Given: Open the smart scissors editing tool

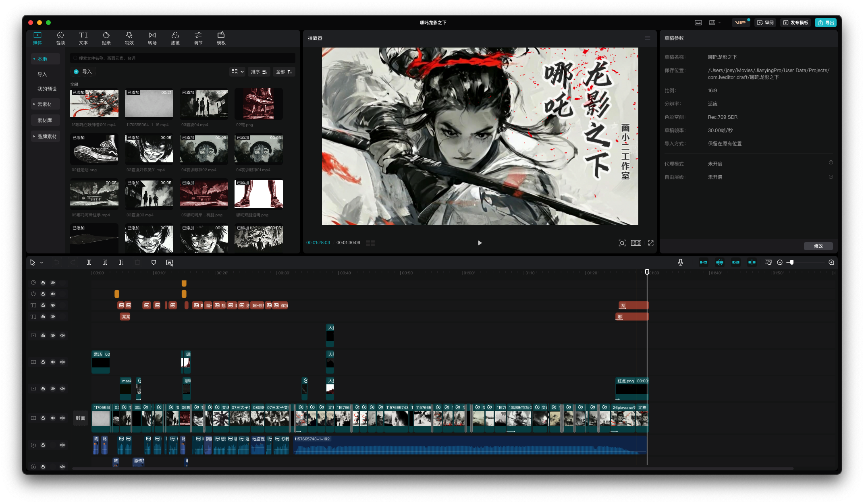Looking at the screenshot, I should (x=170, y=262).
